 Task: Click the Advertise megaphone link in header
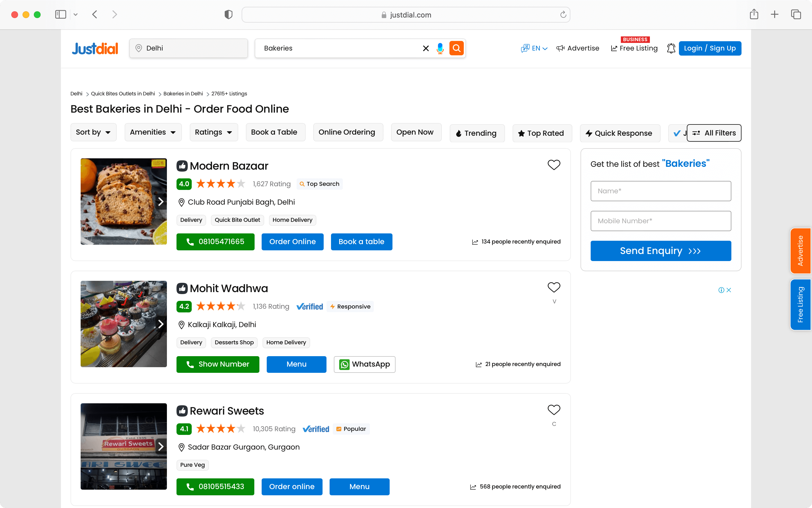[577, 48]
